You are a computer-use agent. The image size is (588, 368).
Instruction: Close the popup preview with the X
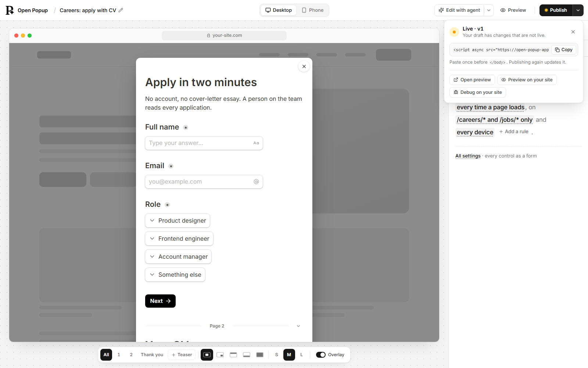pos(304,67)
